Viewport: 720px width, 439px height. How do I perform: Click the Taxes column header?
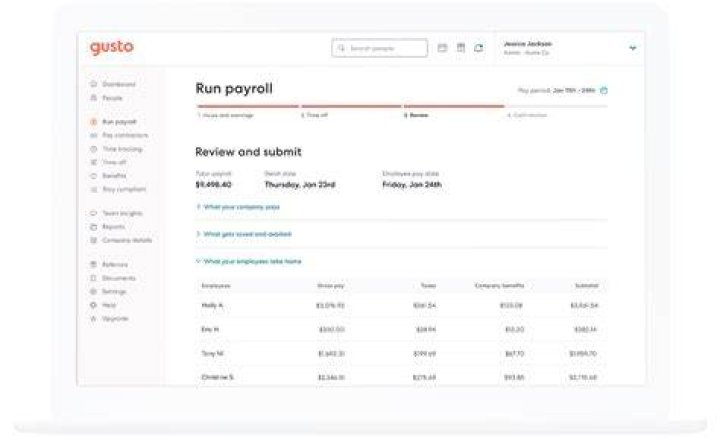coord(428,286)
